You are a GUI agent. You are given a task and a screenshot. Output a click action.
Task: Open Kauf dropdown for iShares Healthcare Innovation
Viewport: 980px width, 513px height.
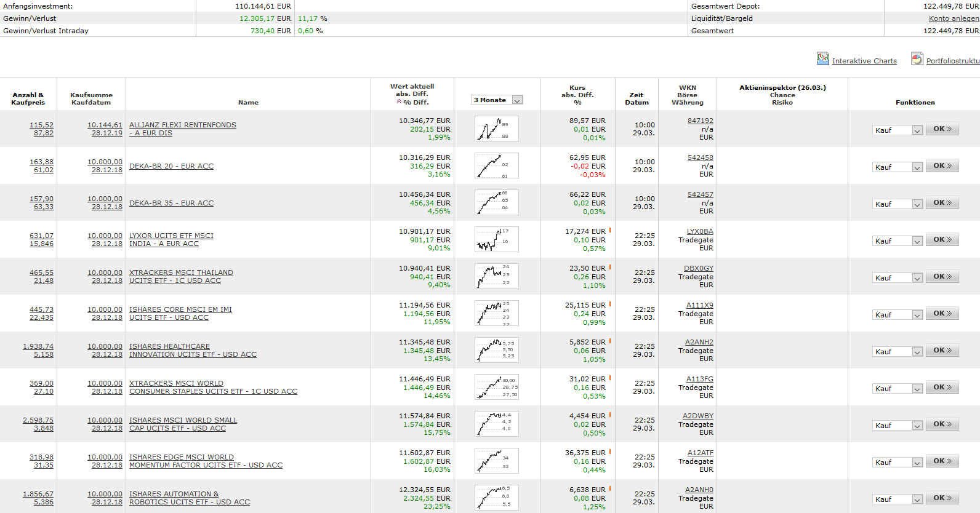tap(898, 351)
